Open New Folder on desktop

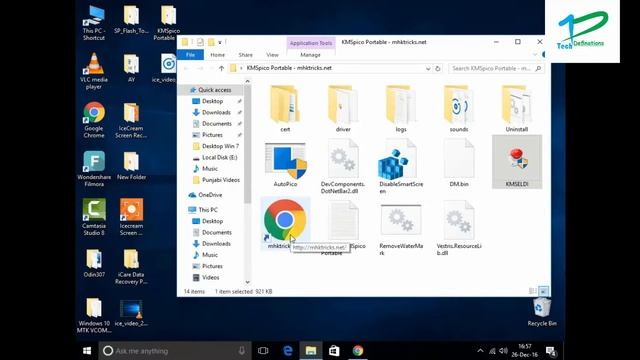pos(131,166)
